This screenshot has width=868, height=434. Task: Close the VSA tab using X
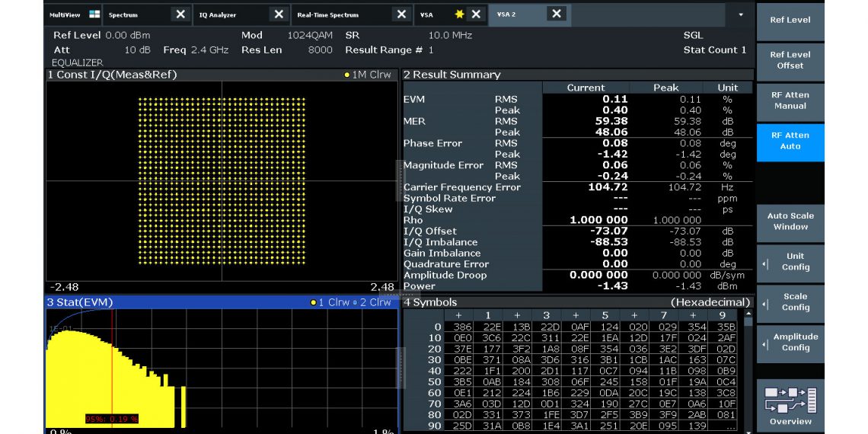[476, 14]
